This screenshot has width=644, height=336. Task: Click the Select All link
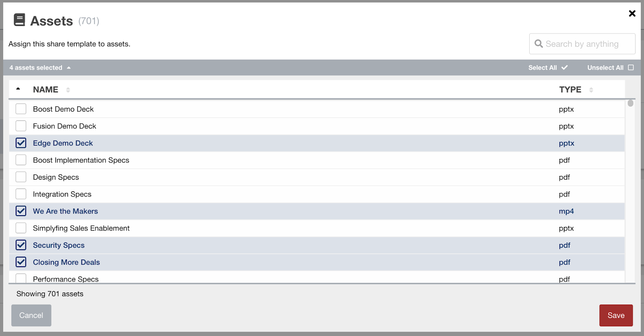[542, 68]
